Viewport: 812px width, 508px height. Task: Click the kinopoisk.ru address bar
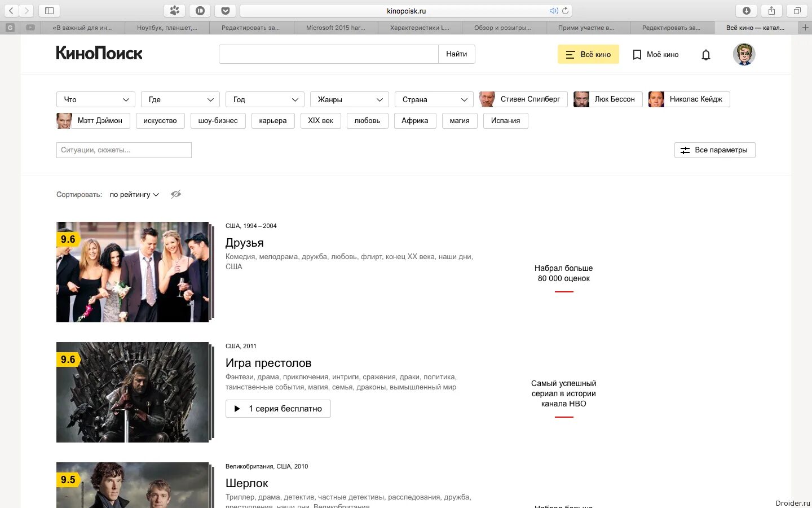[x=406, y=11]
